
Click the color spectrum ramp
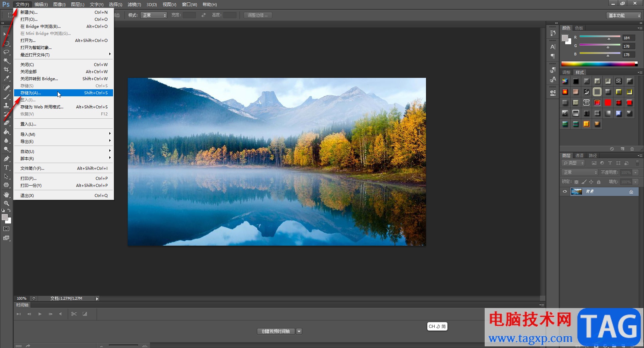[599, 64]
